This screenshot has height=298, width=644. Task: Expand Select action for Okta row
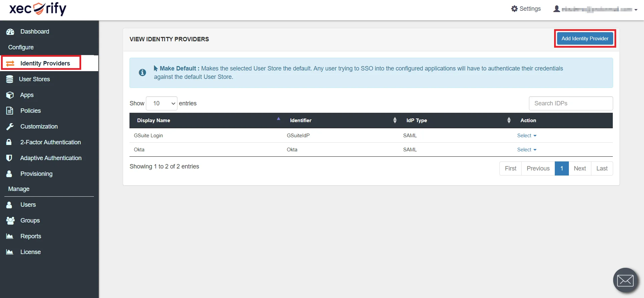coord(527,150)
